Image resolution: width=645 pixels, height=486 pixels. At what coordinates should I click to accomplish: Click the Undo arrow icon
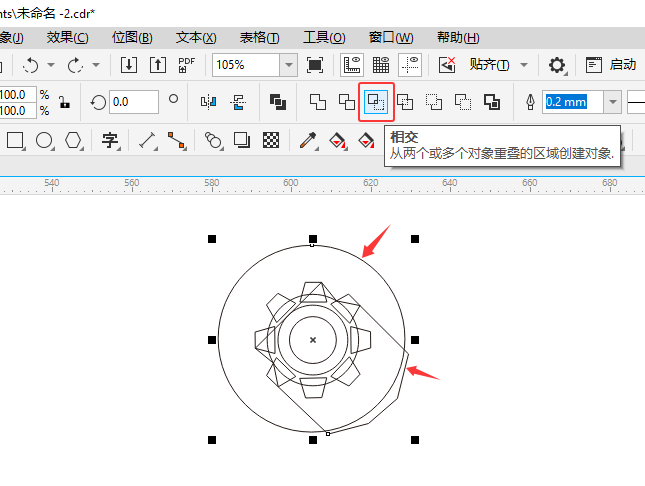[x=31, y=65]
